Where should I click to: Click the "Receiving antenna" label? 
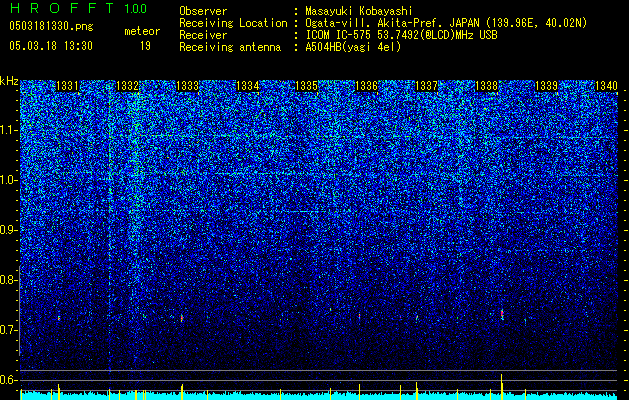[230, 47]
